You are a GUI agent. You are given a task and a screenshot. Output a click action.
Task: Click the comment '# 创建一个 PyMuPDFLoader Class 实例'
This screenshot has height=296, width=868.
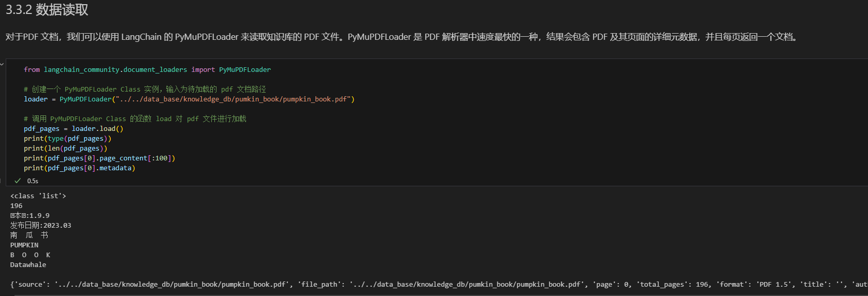tap(145, 89)
